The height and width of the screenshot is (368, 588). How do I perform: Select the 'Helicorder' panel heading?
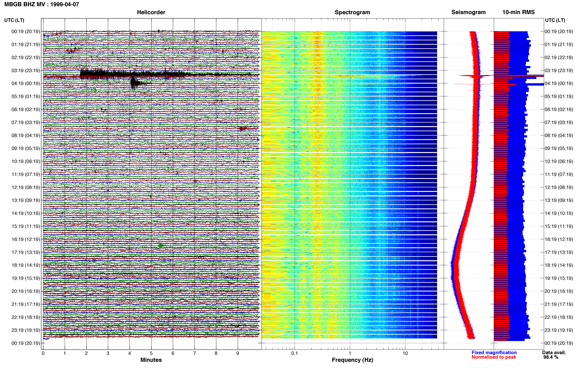151,12
